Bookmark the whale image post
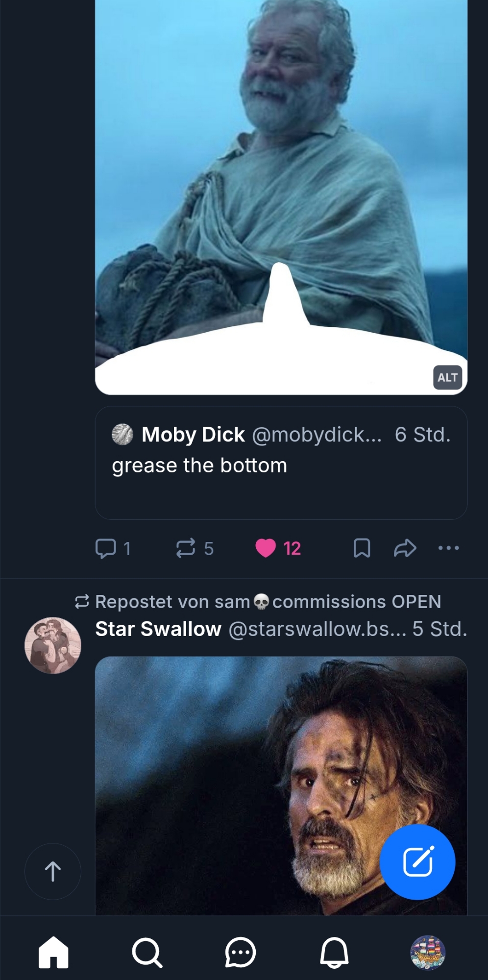The height and width of the screenshot is (980, 488). point(362,548)
